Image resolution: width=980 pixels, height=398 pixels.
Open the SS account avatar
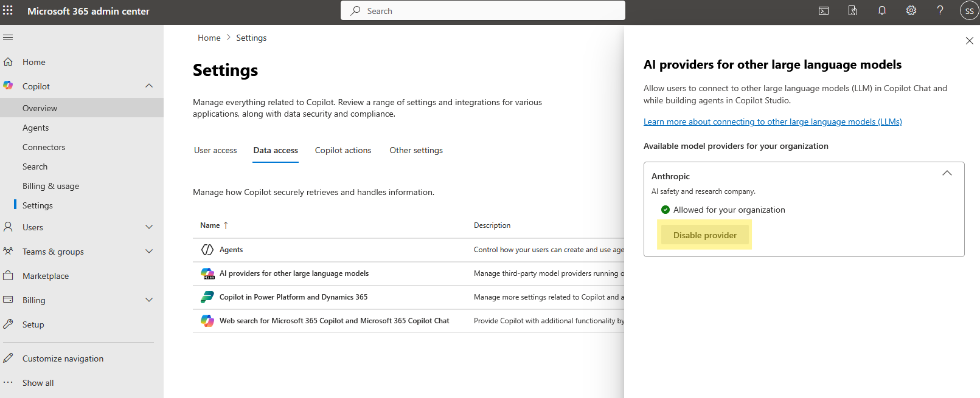[969, 11]
